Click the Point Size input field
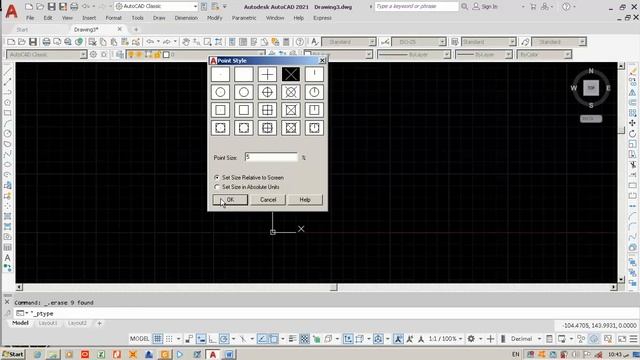This screenshot has height=360, width=640. pos(271,157)
